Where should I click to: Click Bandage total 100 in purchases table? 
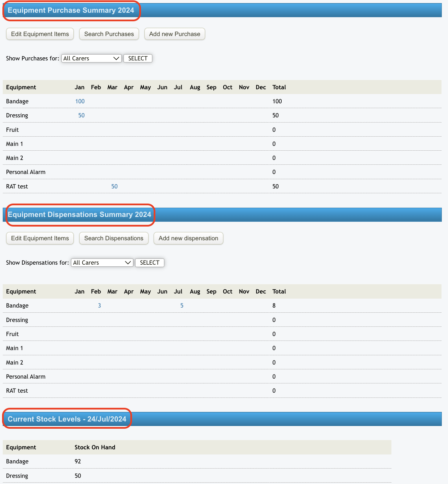point(277,101)
